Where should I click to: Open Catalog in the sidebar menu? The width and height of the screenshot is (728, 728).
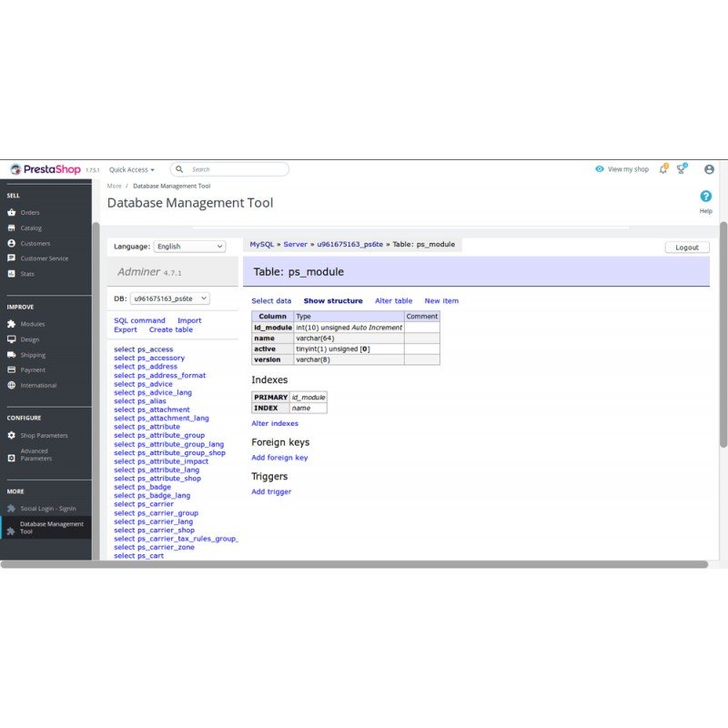tap(31, 228)
